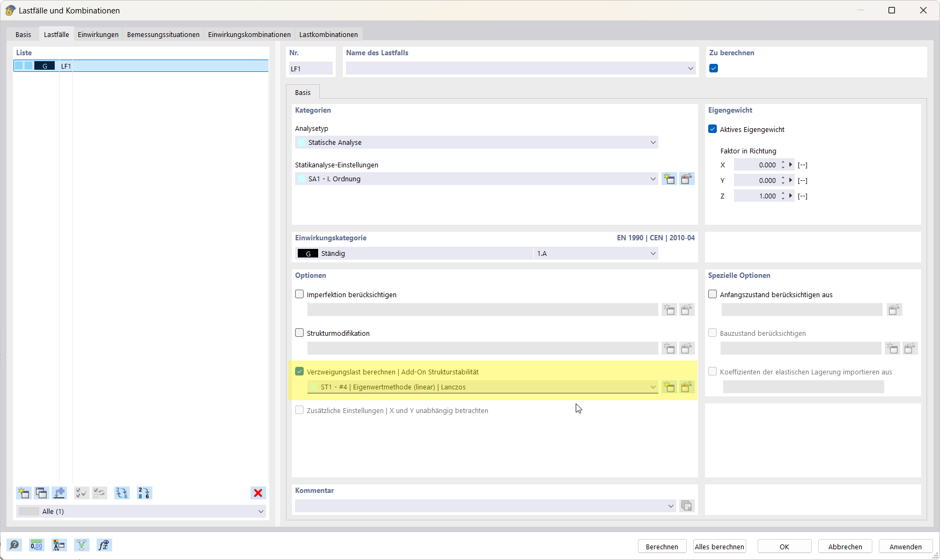Click new Bauzustand icon
Image resolution: width=940 pixels, height=560 pixels.
pyautogui.click(x=892, y=349)
